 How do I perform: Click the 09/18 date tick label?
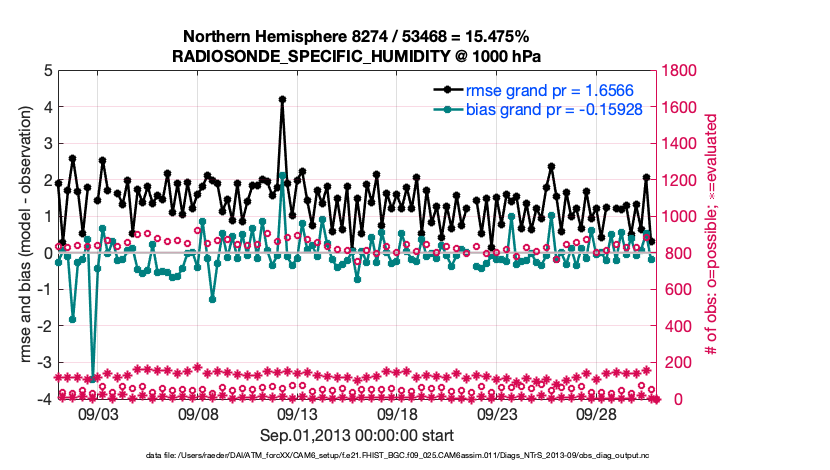pyautogui.click(x=398, y=413)
